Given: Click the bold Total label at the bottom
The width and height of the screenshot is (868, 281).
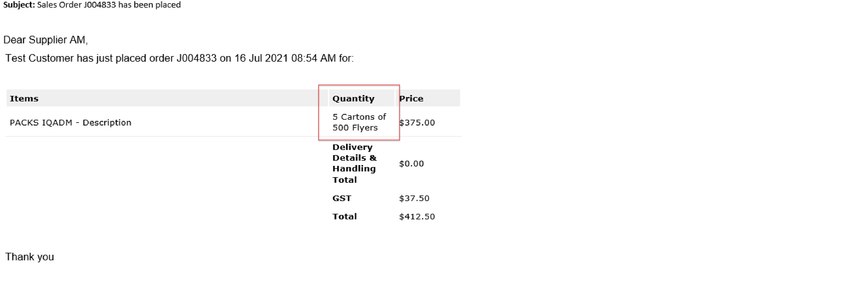Looking at the screenshot, I should click(x=344, y=216).
